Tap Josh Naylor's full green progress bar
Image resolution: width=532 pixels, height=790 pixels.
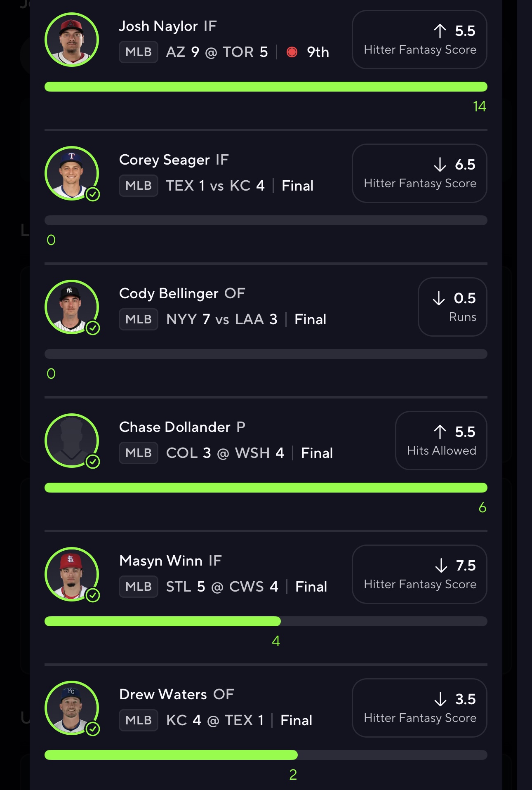click(x=266, y=87)
